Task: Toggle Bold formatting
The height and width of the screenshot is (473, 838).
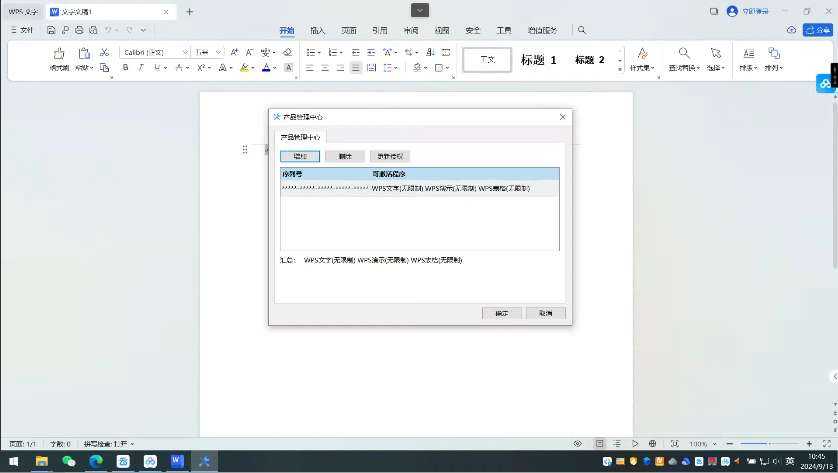Action: (125, 67)
